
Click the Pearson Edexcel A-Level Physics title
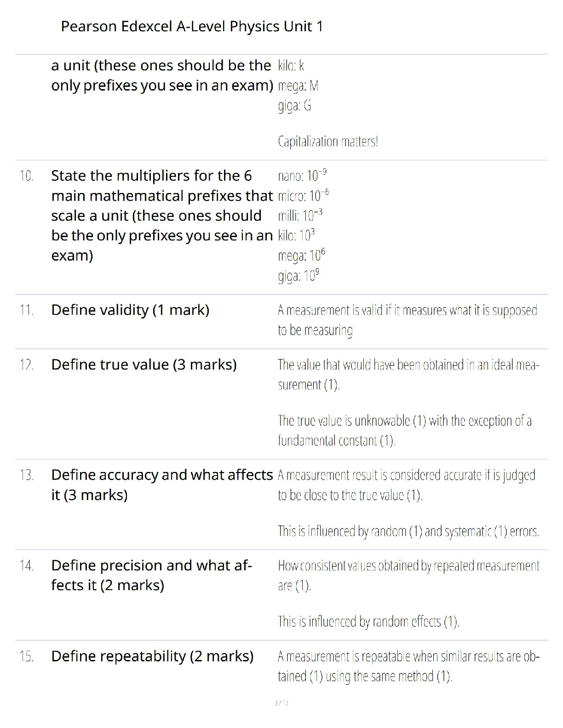(192, 26)
